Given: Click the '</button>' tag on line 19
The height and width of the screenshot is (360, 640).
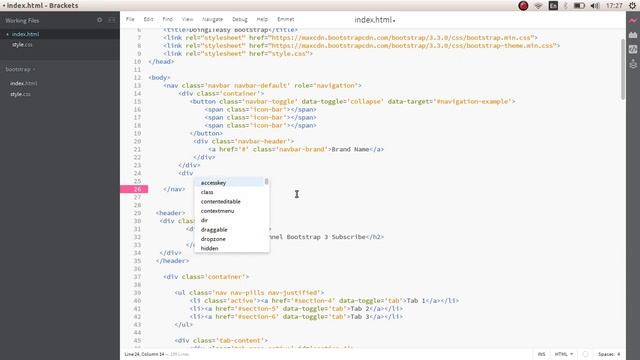Looking at the screenshot, I should tap(206, 133).
